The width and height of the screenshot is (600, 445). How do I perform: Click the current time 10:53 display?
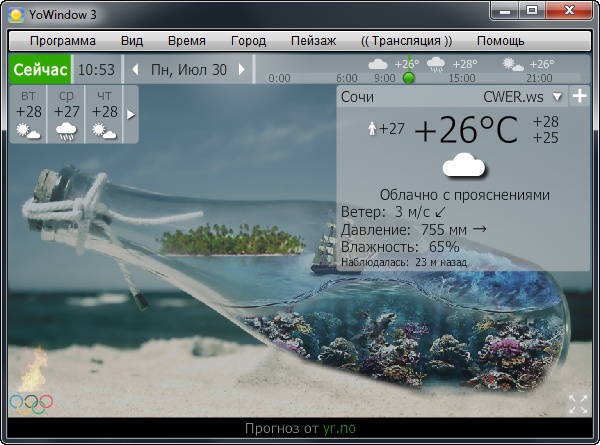(96, 70)
